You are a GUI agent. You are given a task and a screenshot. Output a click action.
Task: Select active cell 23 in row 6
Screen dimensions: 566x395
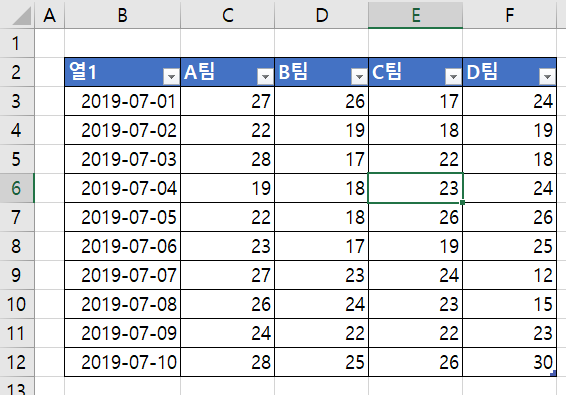[415, 188]
